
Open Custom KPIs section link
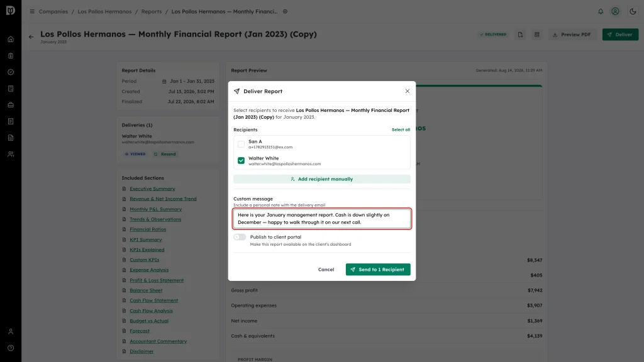pos(144,260)
